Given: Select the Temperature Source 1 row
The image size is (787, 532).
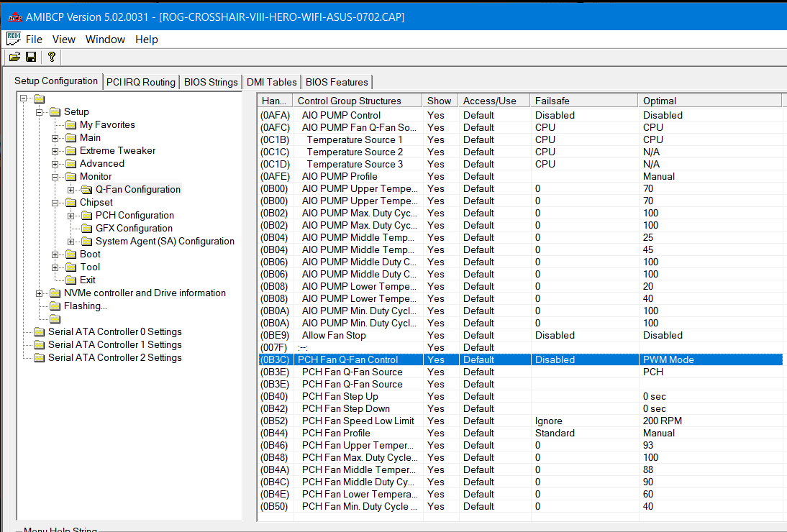Looking at the screenshot, I should [x=521, y=140].
